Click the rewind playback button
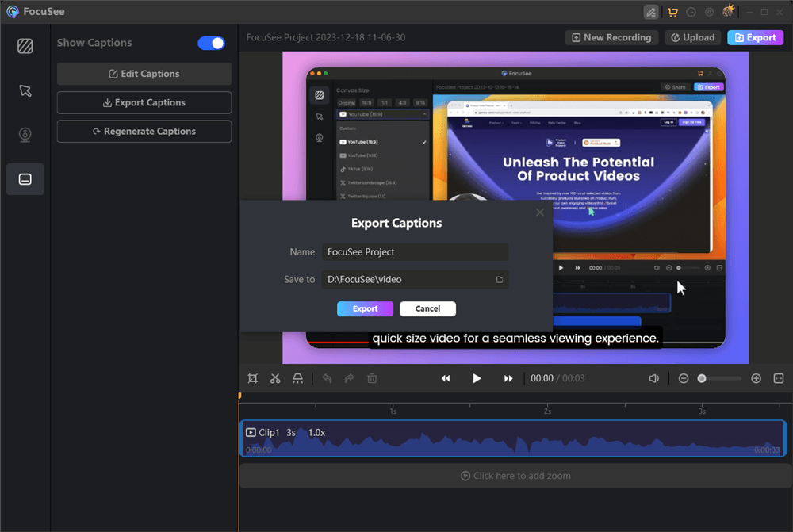 (446, 379)
